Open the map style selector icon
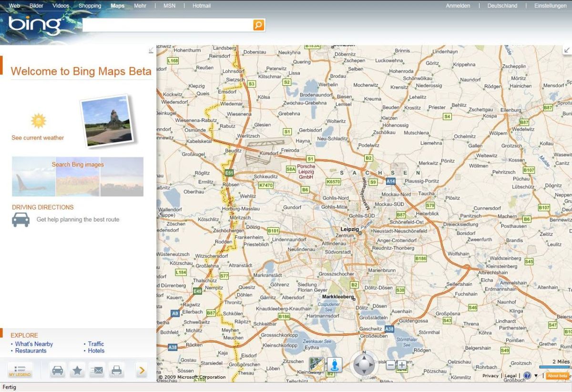The height and width of the screenshot is (392, 572). (317, 365)
